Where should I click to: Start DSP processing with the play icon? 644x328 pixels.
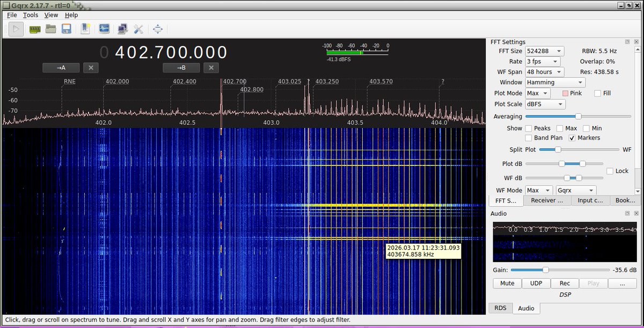coord(16,28)
